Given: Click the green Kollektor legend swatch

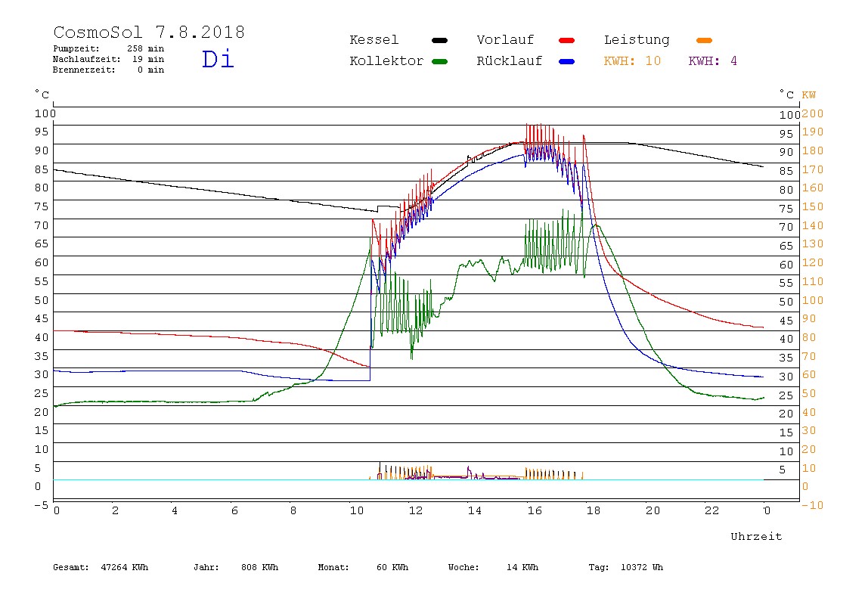Looking at the screenshot, I should 439,61.
